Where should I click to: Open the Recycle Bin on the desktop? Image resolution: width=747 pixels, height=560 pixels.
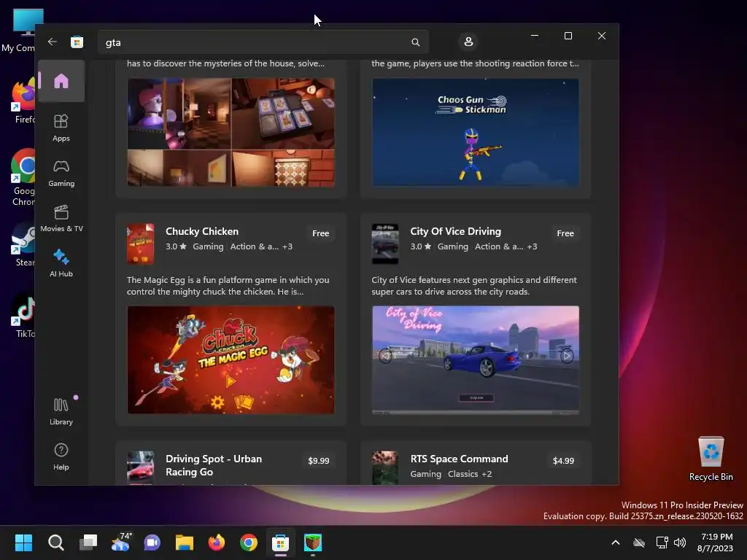[x=711, y=459]
